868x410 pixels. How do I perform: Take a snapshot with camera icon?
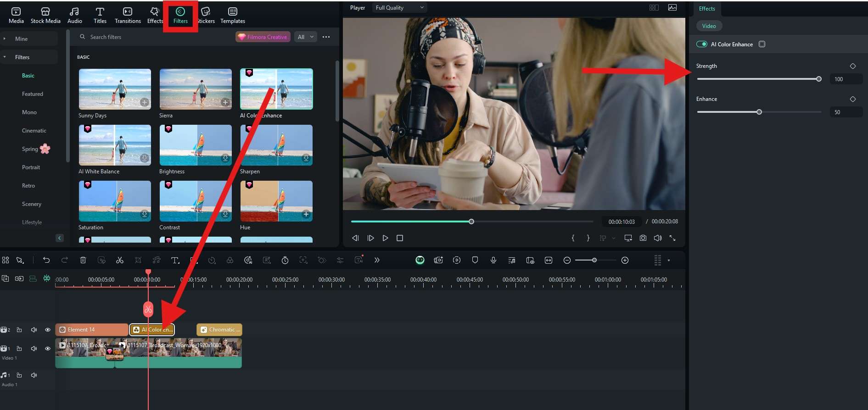[643, 238]
